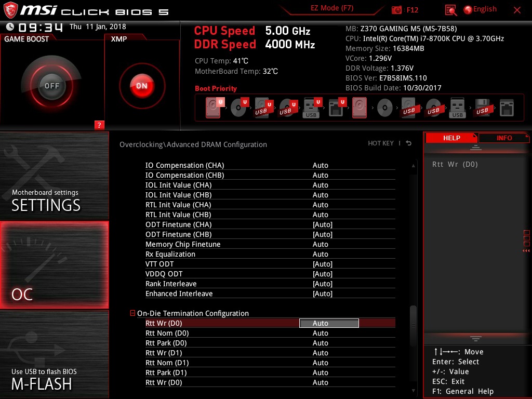Image resolution: width=532 pixels, height=399 pixels.
Task: Open the OC overclocking menu
Action: click(54, 265)
